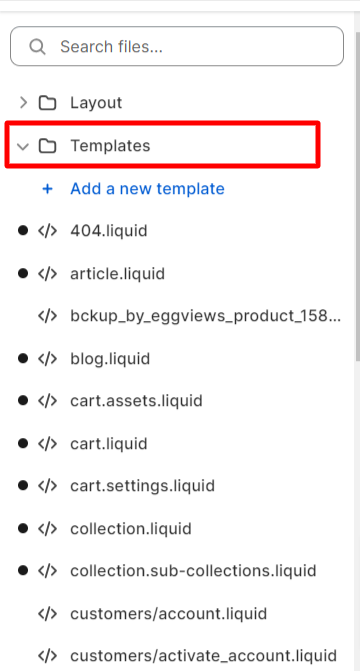Click the code icon next to cart.liquid

pos(47,444)
